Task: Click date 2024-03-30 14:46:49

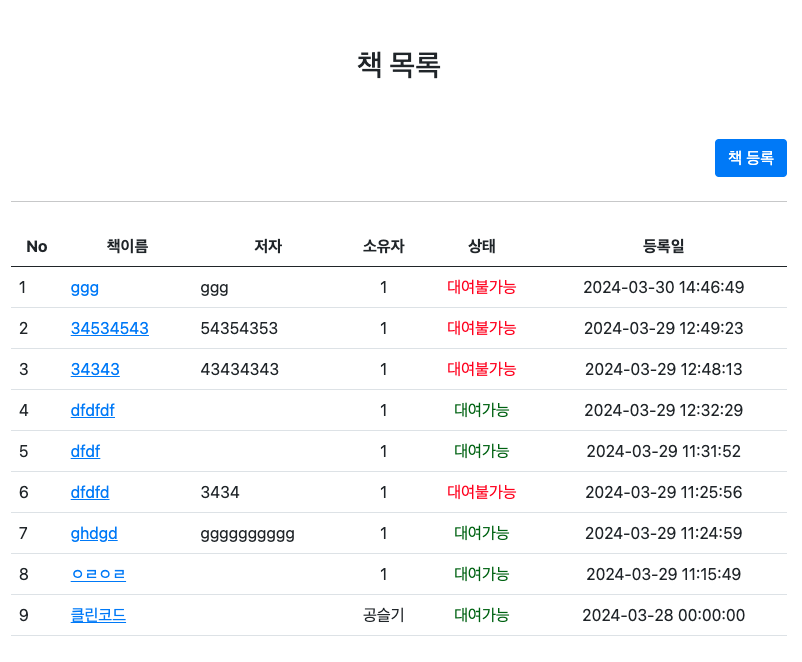Action: coord(663,287)
